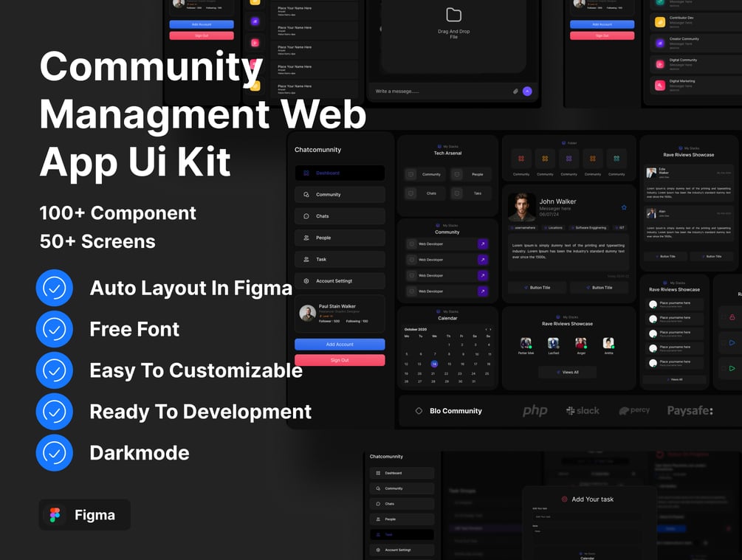Viewport: 742px width, 560px height.
Task: Click the Software Enggnering tag
Action: [x=588, y=228]
